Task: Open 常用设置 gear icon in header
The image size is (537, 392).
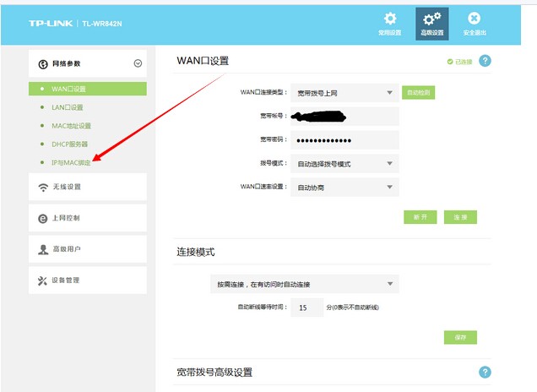Action: (390, 19)
